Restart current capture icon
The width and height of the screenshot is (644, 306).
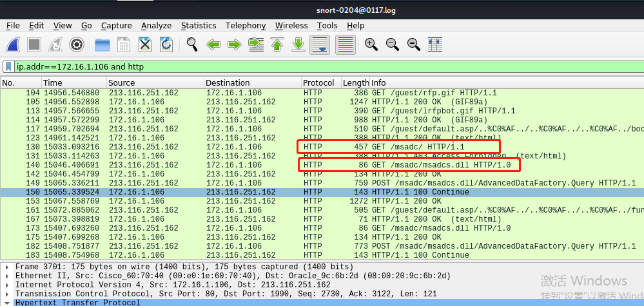(55, 44)
